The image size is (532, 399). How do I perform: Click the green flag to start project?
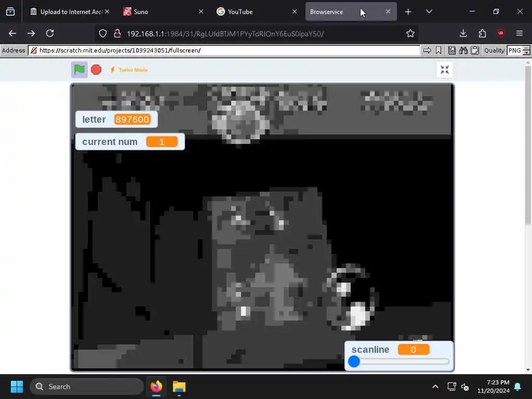point(79,70)
